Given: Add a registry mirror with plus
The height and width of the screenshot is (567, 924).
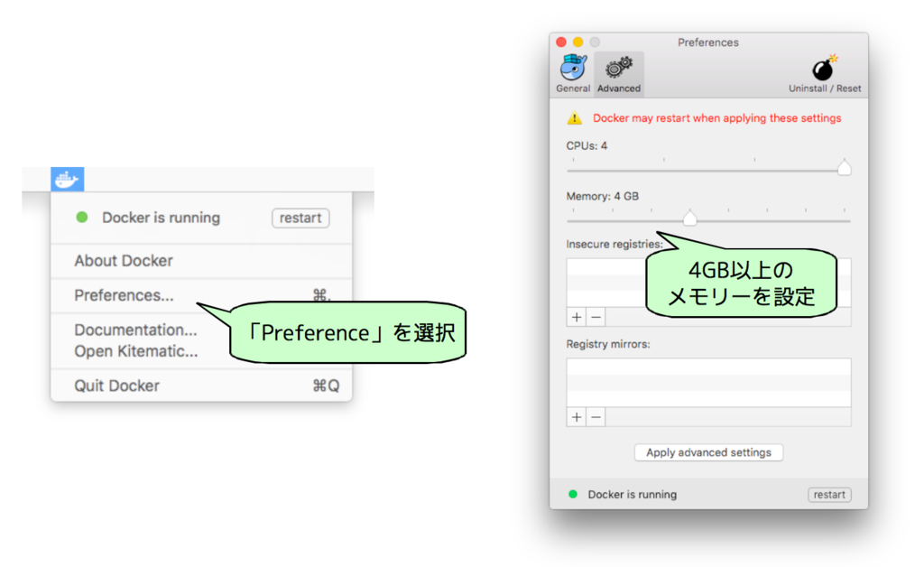Looking at the screenshot, I should [577, 417].
